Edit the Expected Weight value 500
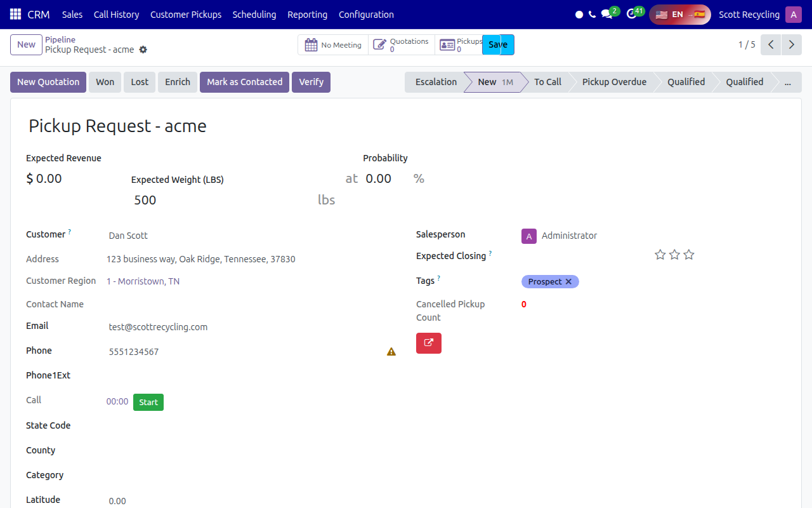This screenshot has height=508, width=812. click(222, 200)
